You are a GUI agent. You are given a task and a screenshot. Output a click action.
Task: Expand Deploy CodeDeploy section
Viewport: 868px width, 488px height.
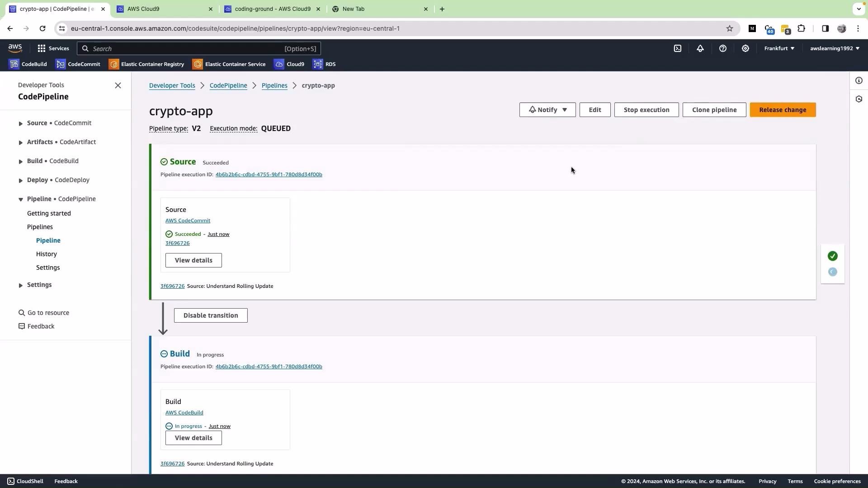coord(54,180)
